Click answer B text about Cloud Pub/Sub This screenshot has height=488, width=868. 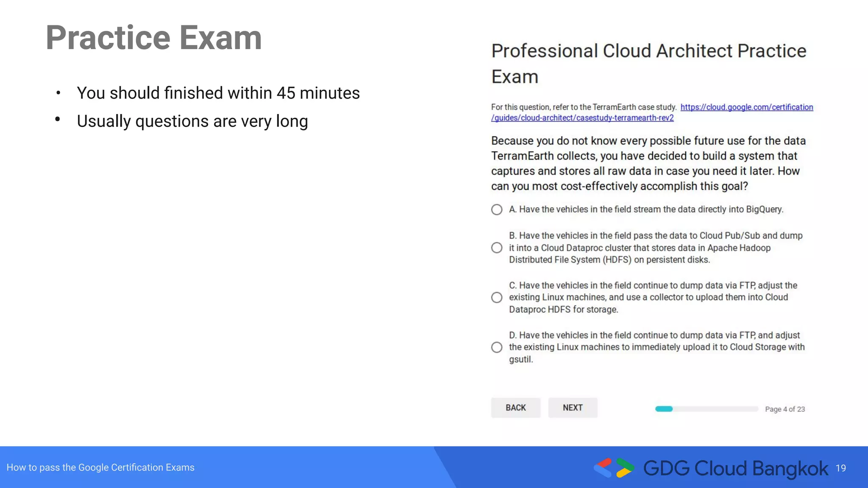(x=656, y=248)
